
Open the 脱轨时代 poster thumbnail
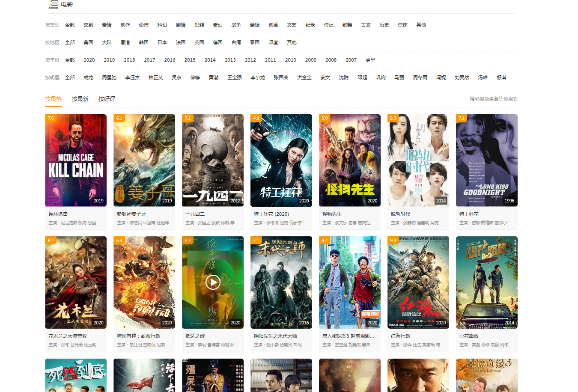point(418,160)
